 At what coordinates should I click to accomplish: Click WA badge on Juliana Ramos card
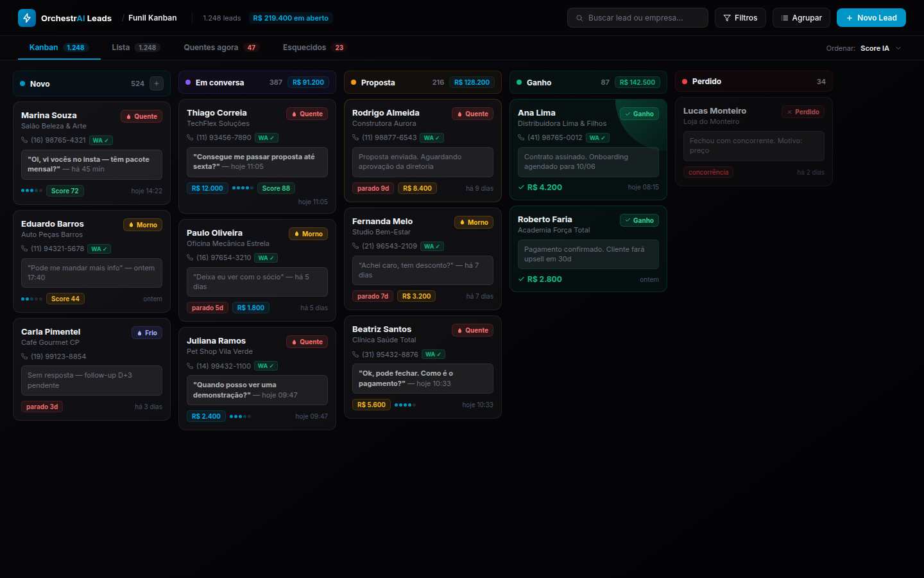pos(266,366)
